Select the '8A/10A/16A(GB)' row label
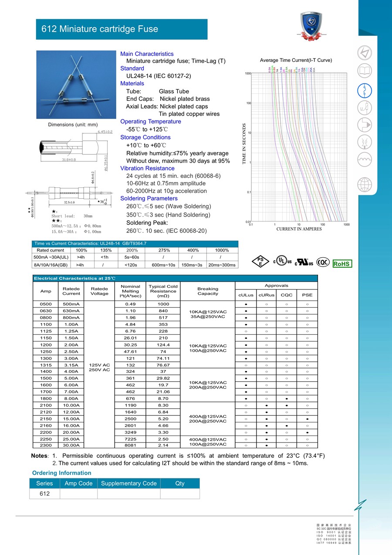This screenshot has width=392, height=555. point(51,265)
